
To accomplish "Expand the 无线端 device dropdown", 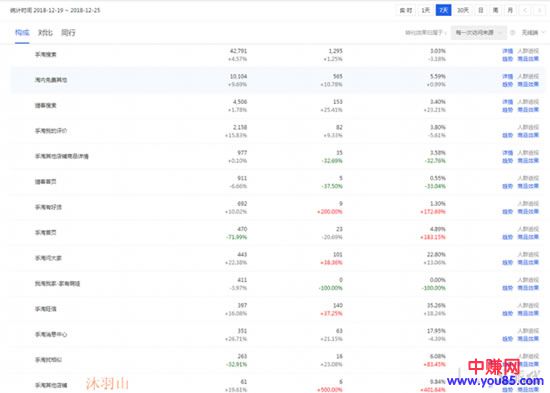I will (532, 33).
